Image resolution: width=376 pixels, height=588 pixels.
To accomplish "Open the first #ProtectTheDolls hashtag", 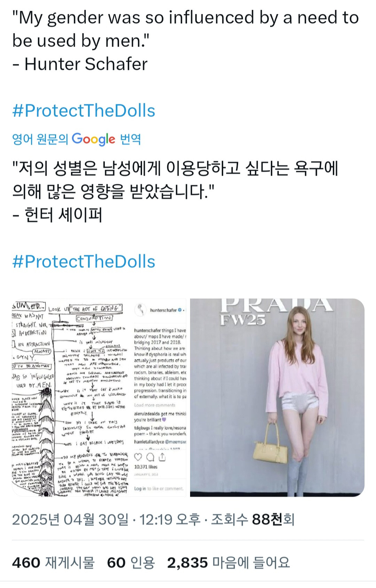I will 84,111.
